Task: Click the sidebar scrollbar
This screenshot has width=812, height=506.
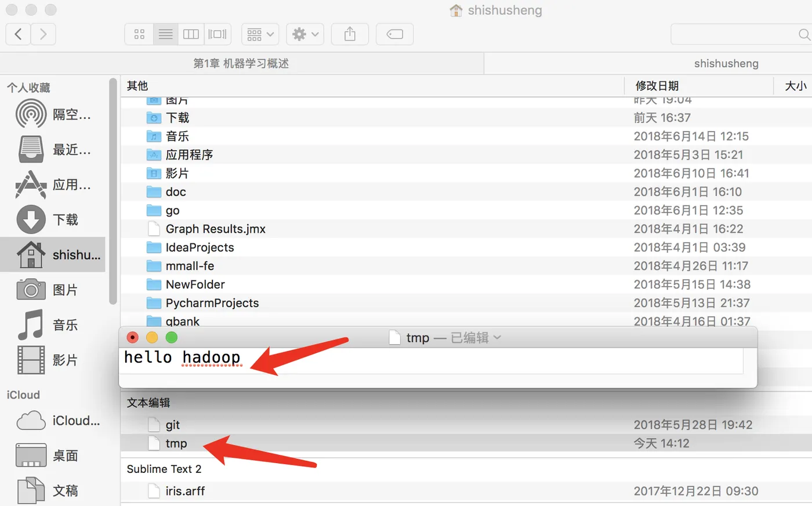Action: [x=113, y=191]
